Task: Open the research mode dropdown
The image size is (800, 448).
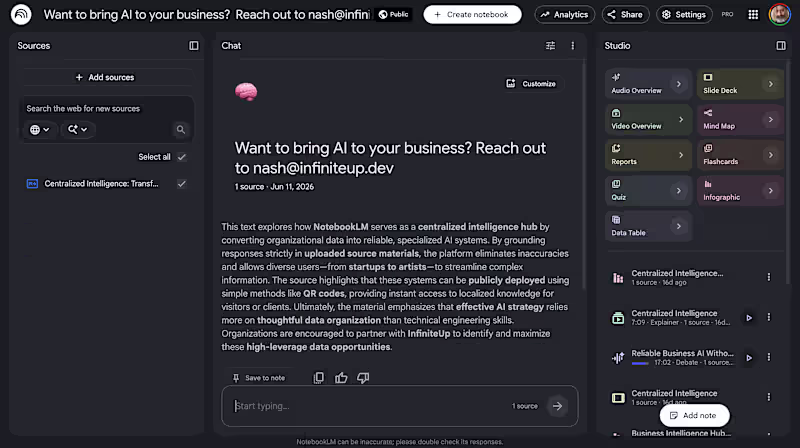Action: (78, 130)
